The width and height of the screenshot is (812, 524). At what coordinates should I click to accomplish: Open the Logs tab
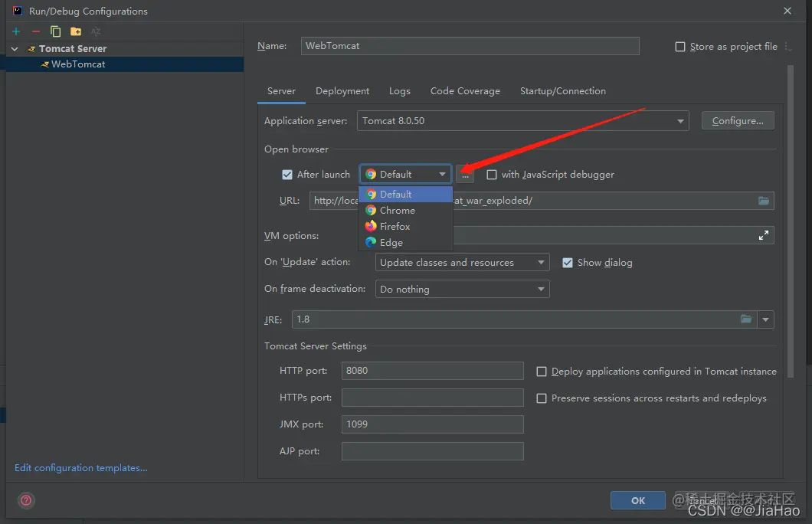tap(400, 91)
